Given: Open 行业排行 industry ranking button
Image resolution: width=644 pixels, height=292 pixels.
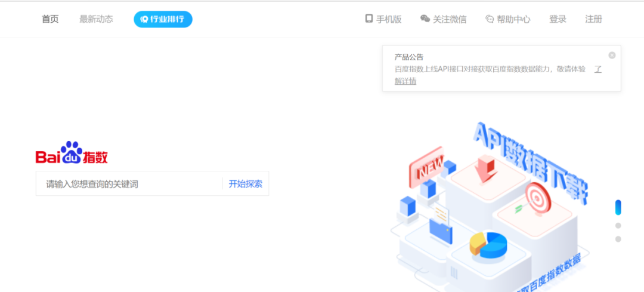Looking at the screenshot, I should click(x=163, y=19).
